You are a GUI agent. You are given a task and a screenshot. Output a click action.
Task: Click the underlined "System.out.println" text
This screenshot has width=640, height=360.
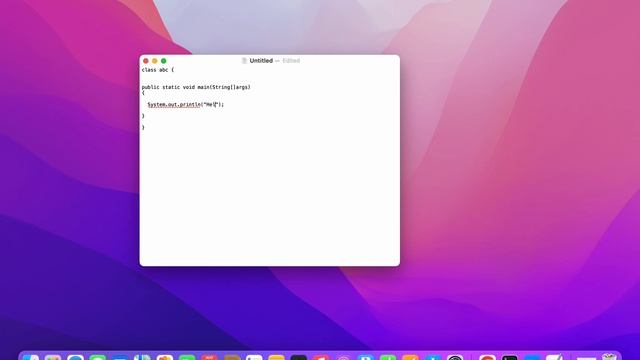(x=174, y=104)
